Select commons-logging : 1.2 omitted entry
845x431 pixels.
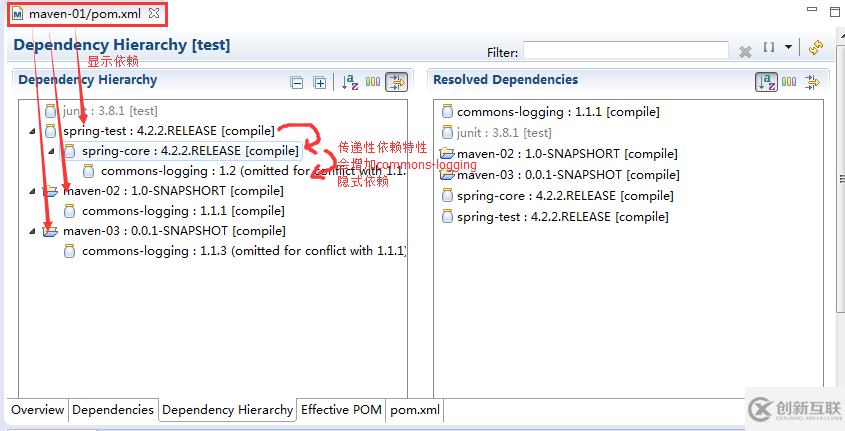[x=253, y=171]
